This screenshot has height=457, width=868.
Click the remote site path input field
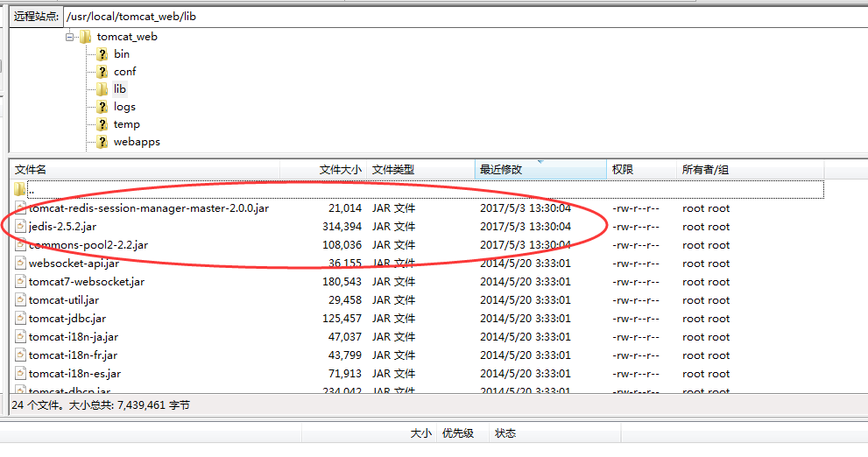pos(465,17)
